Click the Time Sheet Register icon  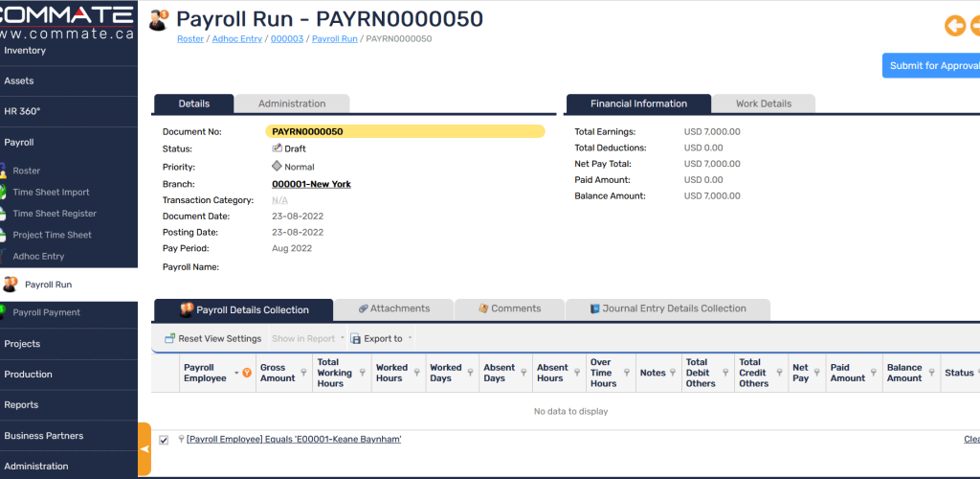[3, 214]
